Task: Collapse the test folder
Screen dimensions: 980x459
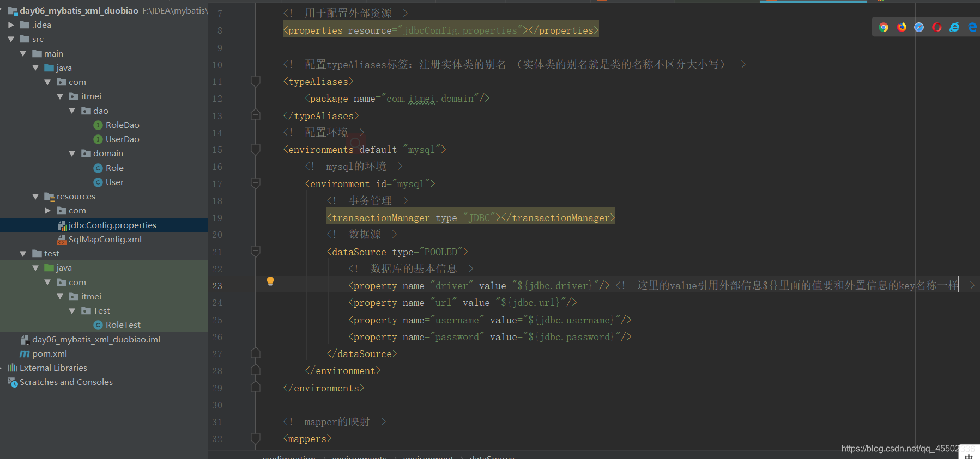Action: pyautogui.click(x=23, y=254)
